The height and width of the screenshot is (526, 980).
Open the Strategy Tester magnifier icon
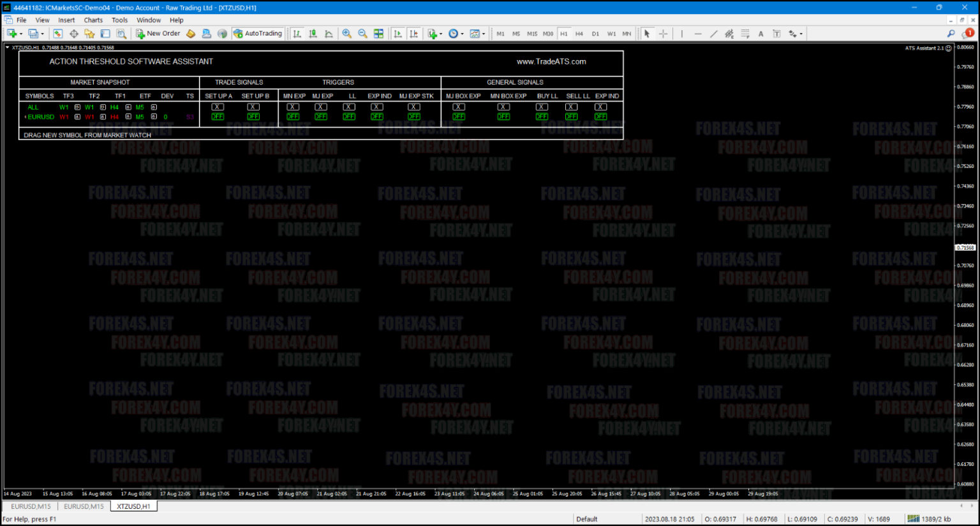(121, 34)
